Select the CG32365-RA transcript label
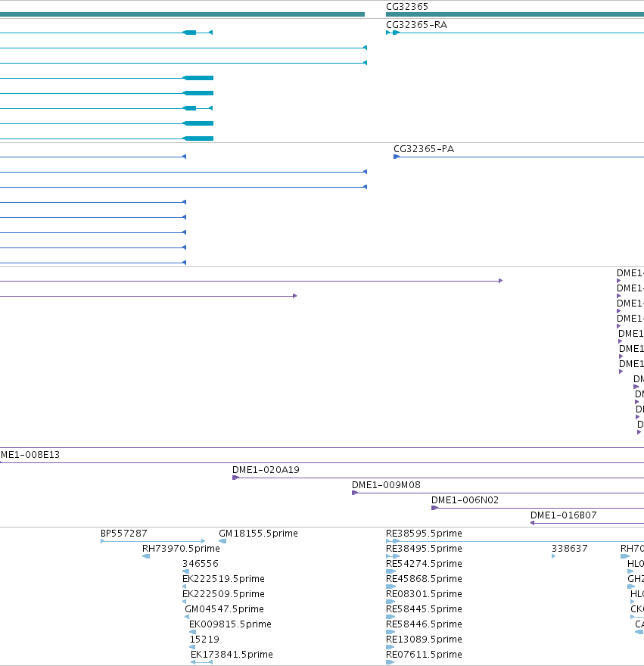The height and width of the screenshot is (666, 644). coord(416,25)
